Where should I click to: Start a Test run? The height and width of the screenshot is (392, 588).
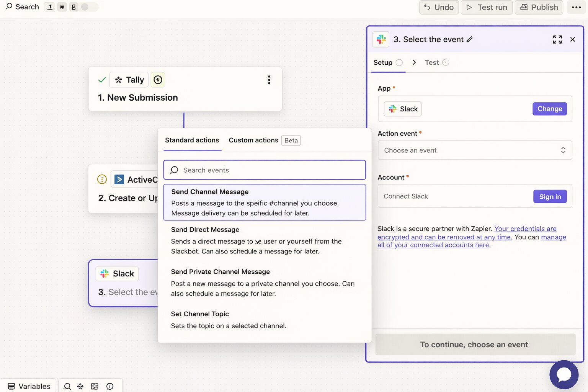(487, 7)
